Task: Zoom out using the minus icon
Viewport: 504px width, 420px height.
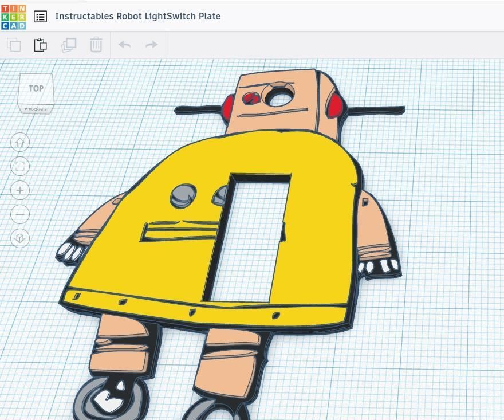Action: coord(20,214)
